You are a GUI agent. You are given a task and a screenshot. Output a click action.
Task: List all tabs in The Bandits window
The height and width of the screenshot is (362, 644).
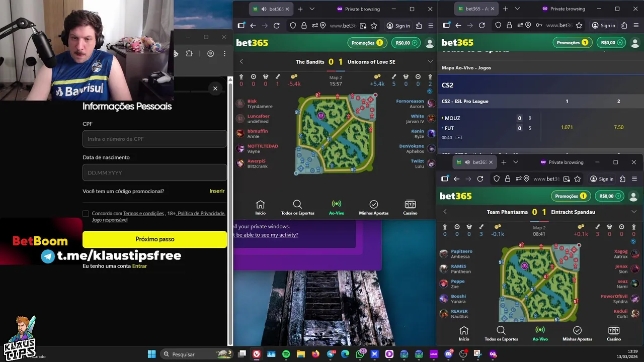point(312,9)
